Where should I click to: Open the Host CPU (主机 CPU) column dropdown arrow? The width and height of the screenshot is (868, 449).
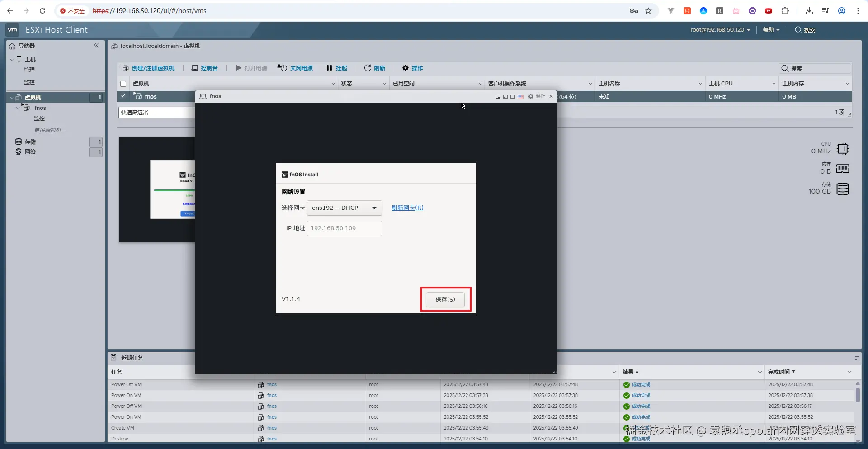point(774,84)
